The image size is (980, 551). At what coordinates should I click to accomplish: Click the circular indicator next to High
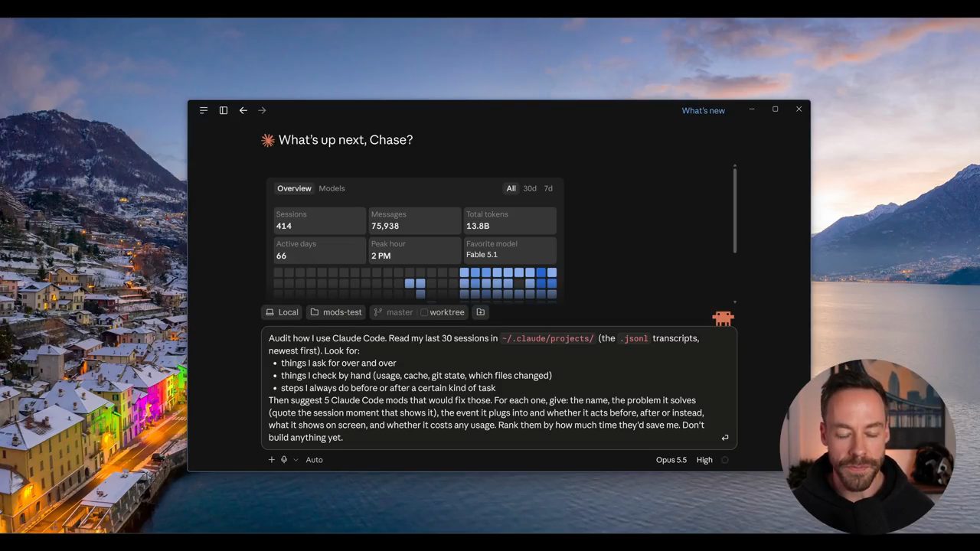point(725,460)
